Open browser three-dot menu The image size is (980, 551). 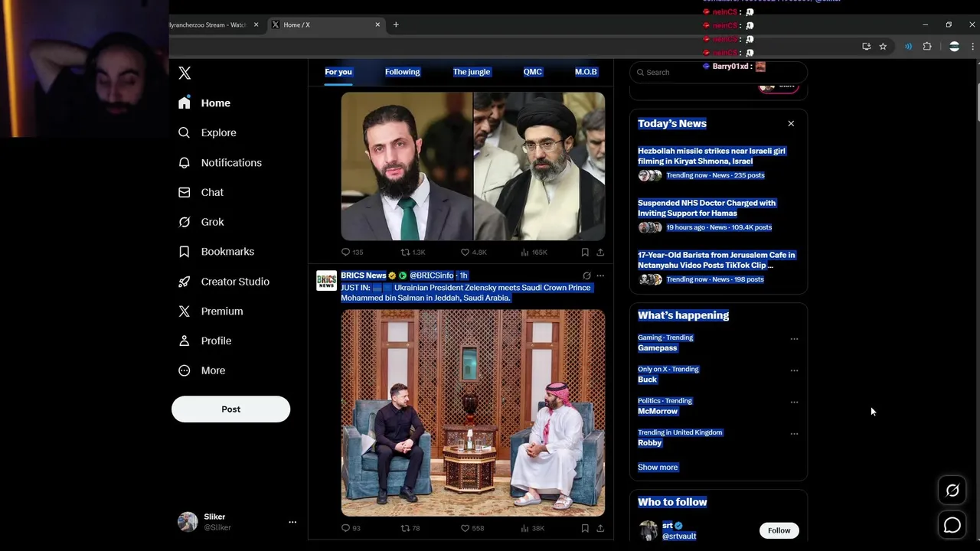click(x=973, y=47)
